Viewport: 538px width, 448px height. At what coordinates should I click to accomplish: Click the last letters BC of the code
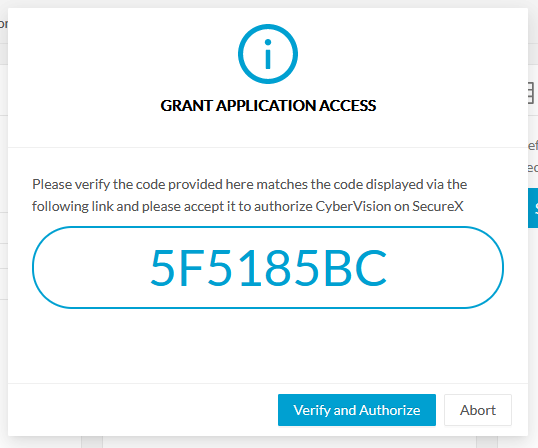355,267
